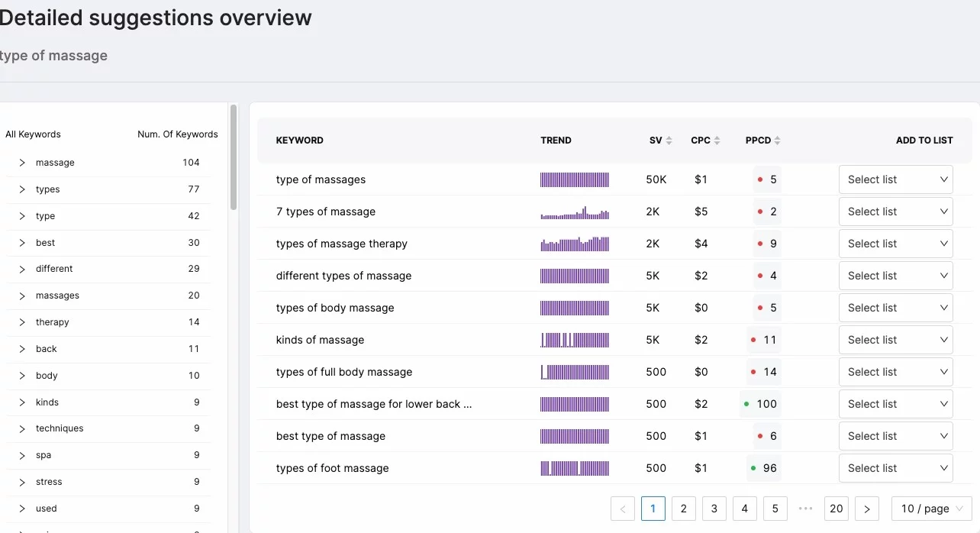
Task: Sort table by PPCD column arrows
Action: click(777, 141)
